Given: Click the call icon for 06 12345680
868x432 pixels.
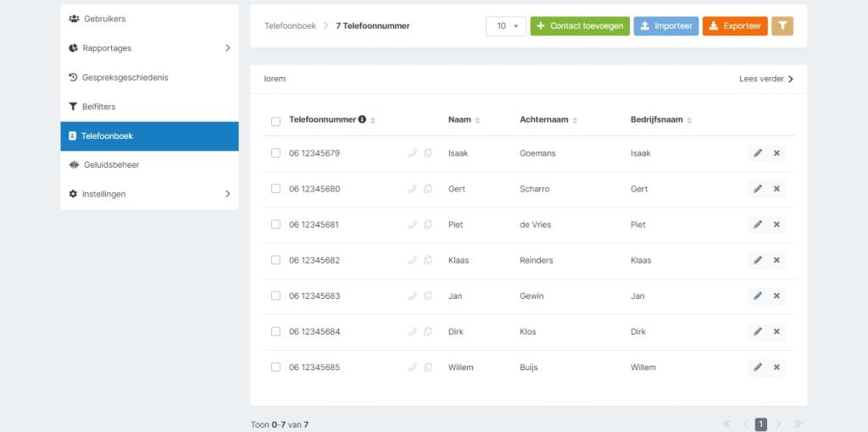Looking at the screenshot, I should coord(412,189).
